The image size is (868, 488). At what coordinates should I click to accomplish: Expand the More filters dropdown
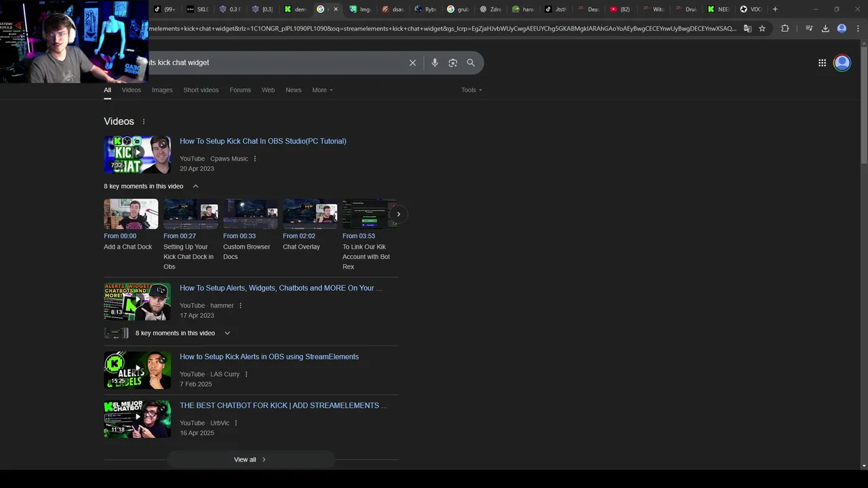click(x=322, y=90)
